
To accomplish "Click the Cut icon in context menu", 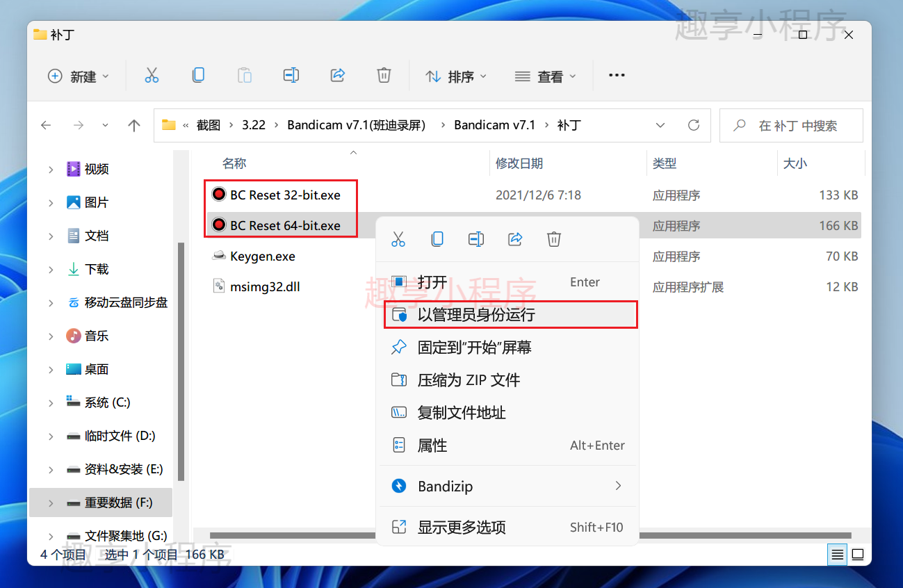I will pos(398,239).
